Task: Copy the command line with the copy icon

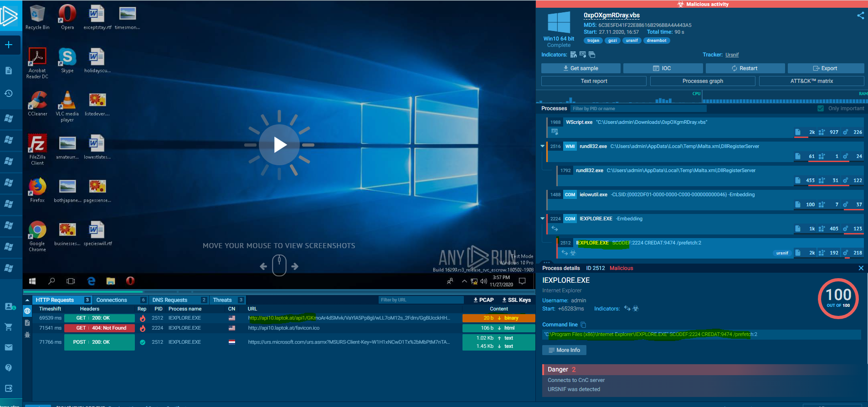Action: click(583, 325)
